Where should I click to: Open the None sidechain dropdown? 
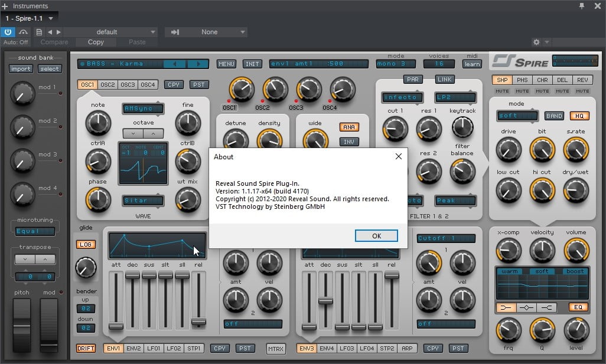click(x=206, y=32)
